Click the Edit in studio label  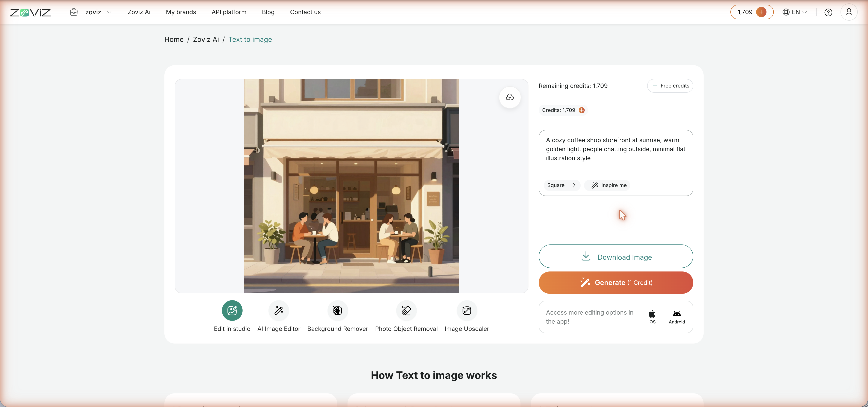(x=232, y=329)
